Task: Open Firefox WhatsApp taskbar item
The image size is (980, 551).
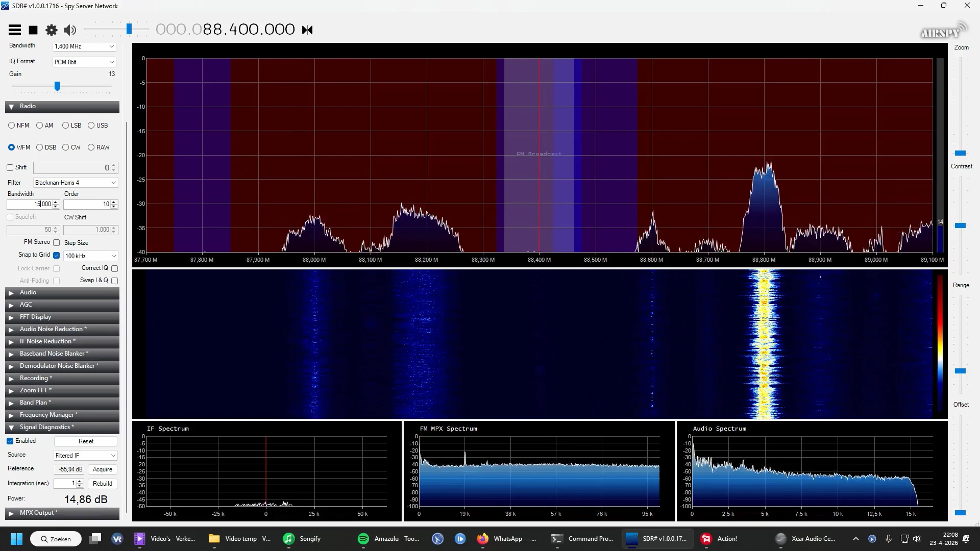Action: [x=507, y=539]
